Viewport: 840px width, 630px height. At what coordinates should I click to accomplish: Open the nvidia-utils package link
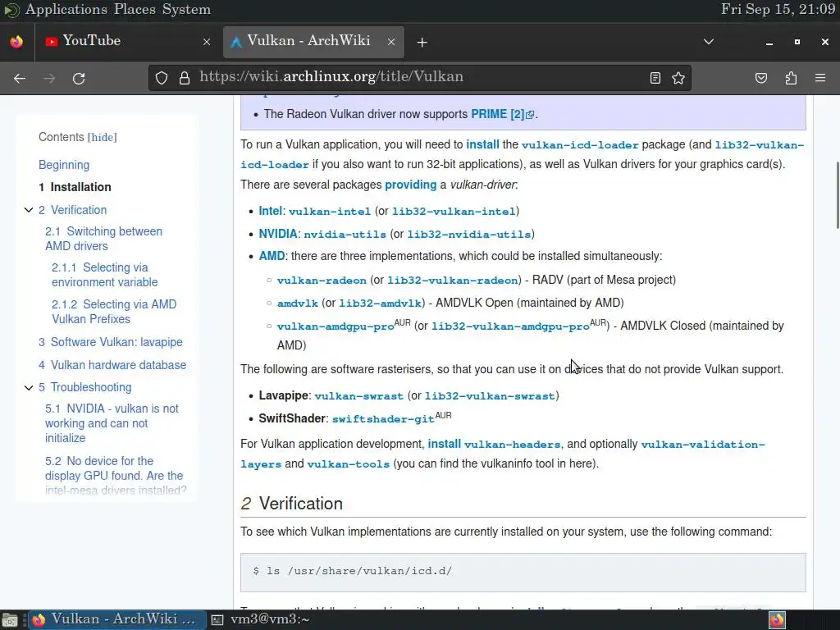pos(345,235)
